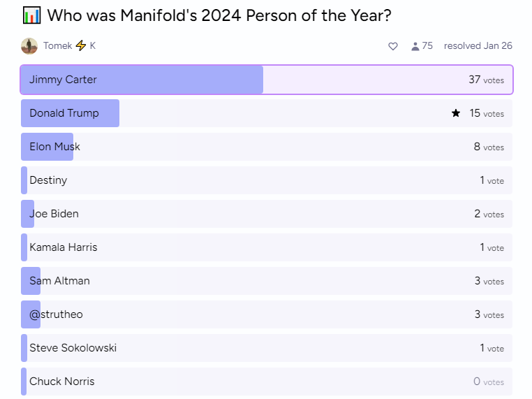View the 37 votes count for Jimmy Carter
Screen dimensions: 532x399
click(486, 80)
